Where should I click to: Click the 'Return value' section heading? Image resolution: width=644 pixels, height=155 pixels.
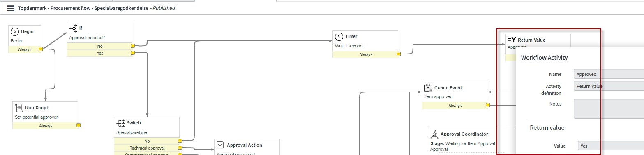547,128
